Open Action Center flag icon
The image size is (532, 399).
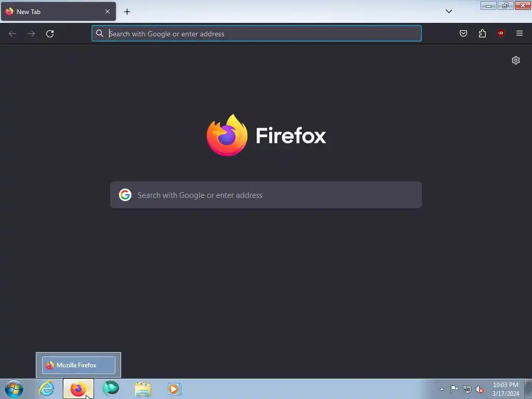click(454, 389)
